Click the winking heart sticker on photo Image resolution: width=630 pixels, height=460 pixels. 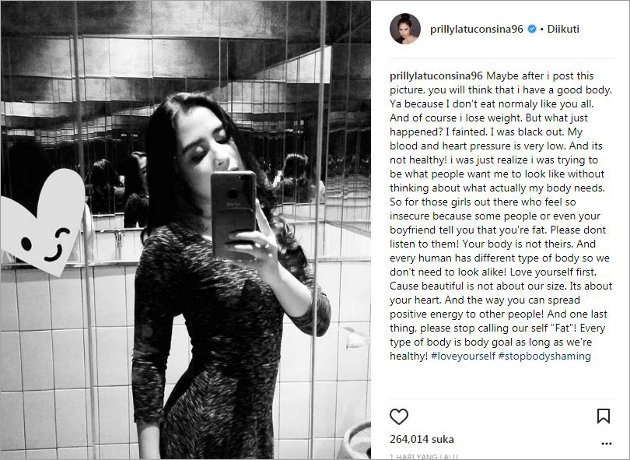(x=40, y=222)
